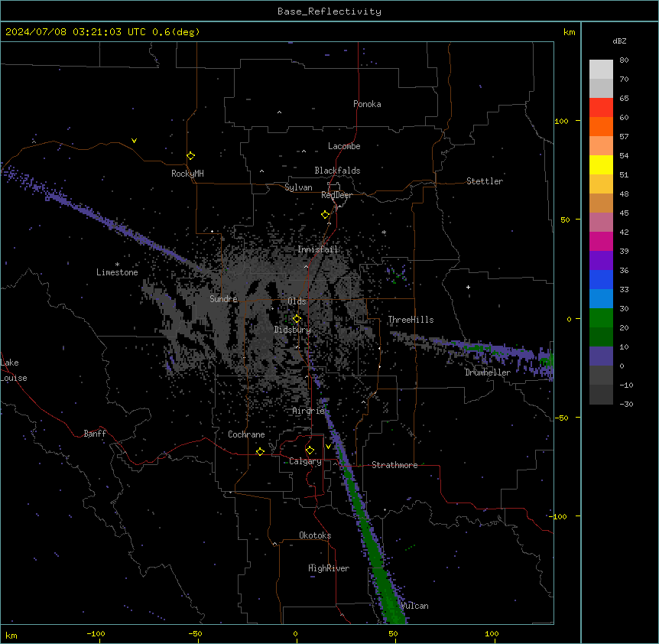Click the yellow V marker northwest of RockyMH
Viewport: 659px width, 644px height.
[134, 141]
